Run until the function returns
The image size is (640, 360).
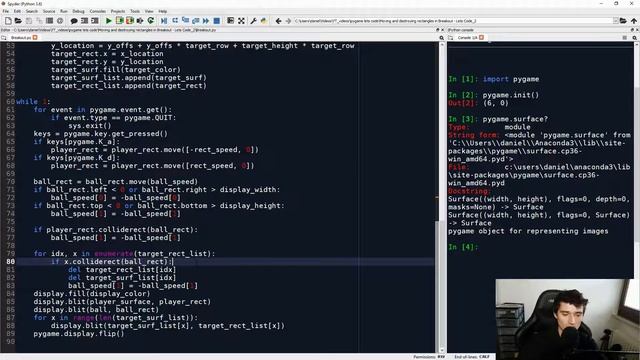point(196,20)
